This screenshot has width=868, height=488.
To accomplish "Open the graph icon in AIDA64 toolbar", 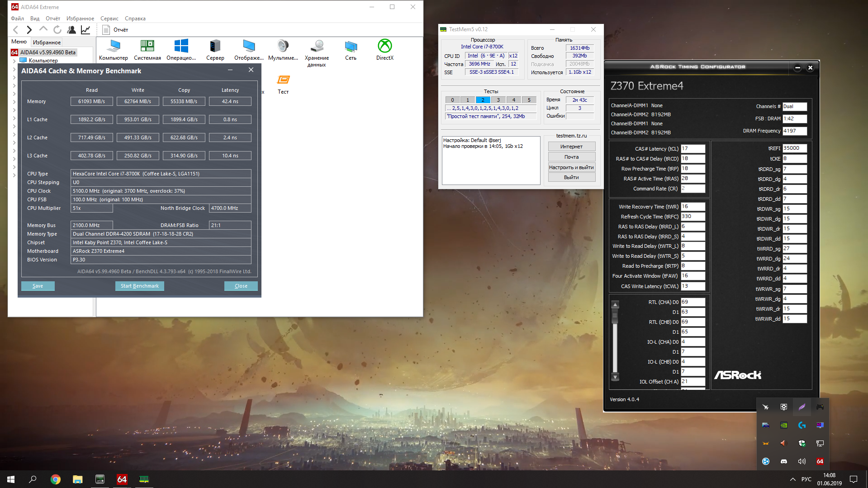I will pyautogui.click(x=85, y=30).
